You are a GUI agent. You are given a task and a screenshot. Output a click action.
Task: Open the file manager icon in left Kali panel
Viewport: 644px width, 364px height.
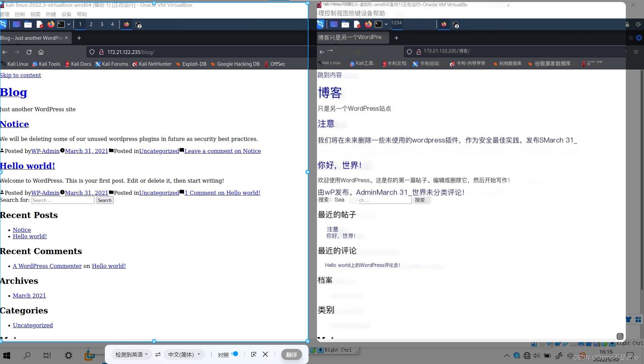pos(28,24)
